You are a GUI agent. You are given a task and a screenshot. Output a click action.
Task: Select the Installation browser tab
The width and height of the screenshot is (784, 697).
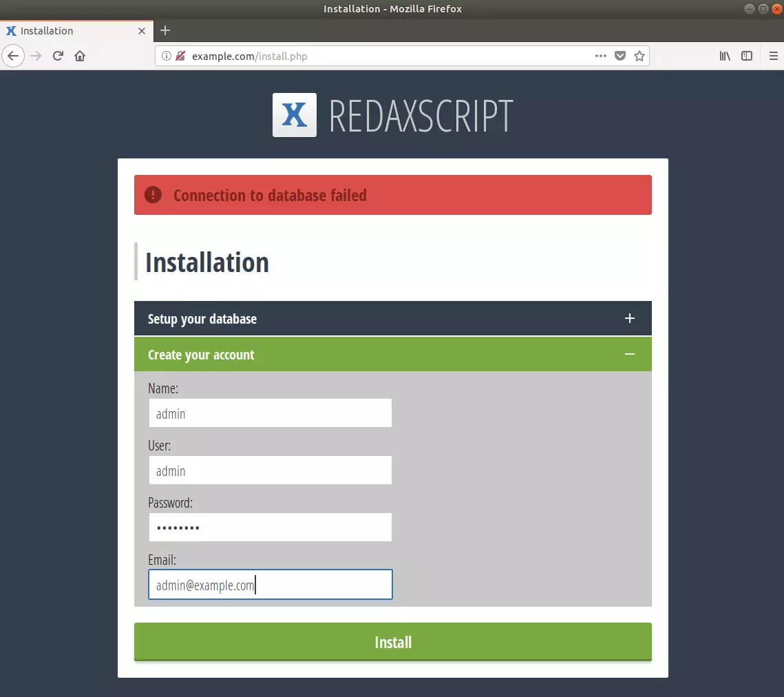[76, 30]
